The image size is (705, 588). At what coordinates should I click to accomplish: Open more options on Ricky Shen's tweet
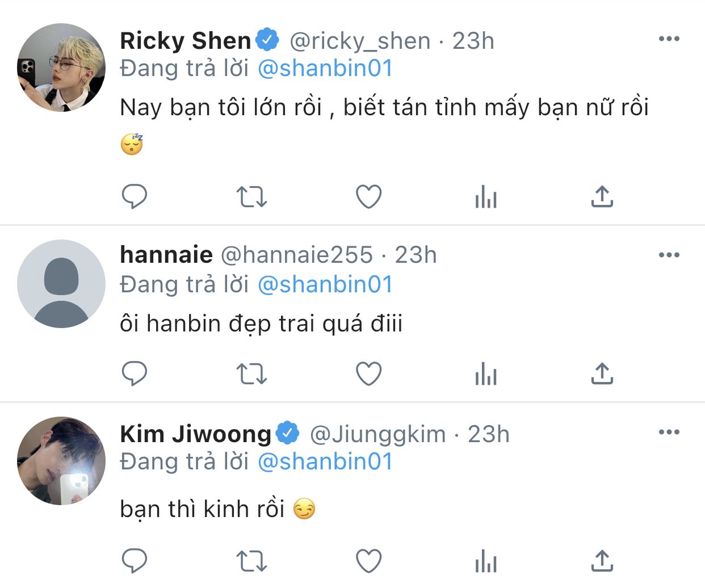click(x=669, y=39)
